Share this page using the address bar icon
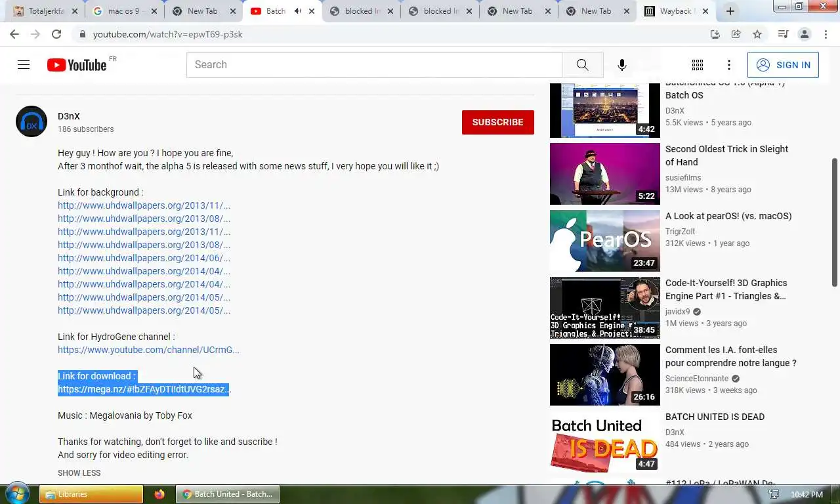840x504 pixels. 736,34
